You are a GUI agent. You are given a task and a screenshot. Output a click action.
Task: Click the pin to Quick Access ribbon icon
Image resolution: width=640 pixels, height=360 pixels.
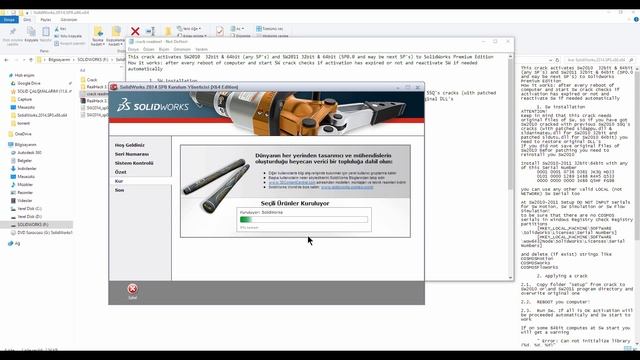[13, 33]
